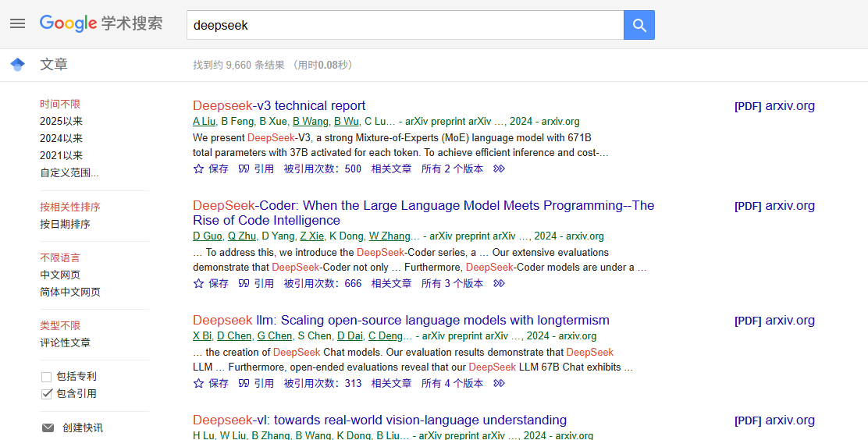The width and height of the screenshot is (868, 440).
Task: Open the Deepseek llm longtermism title
Action: coord(400,320)
